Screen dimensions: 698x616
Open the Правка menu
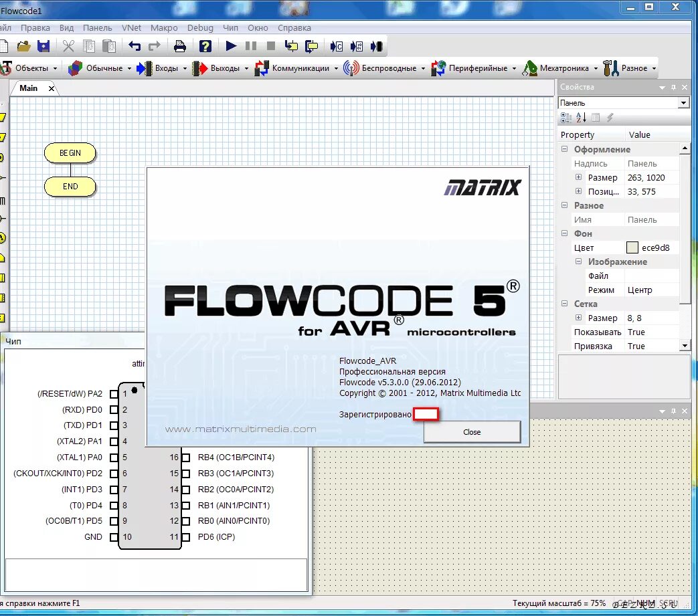click(x=35, y=27)
